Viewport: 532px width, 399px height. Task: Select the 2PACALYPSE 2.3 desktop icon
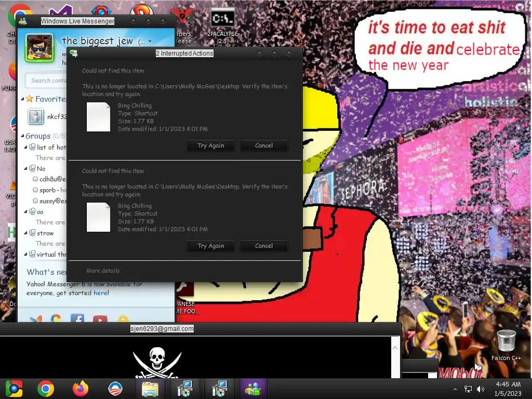222,26
